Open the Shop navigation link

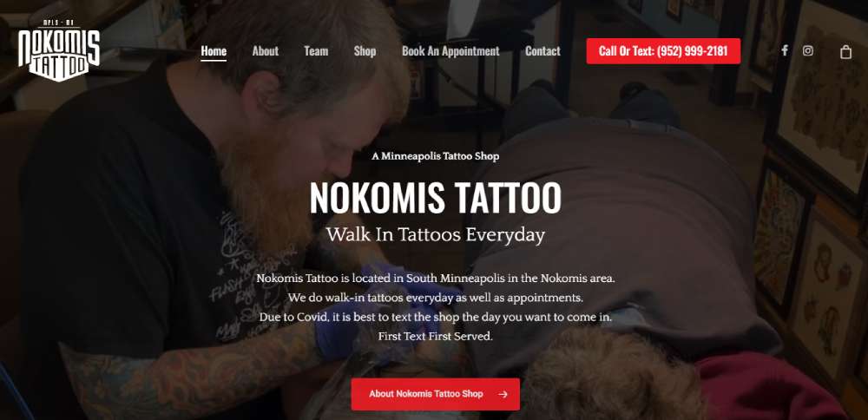click(x=365, y=51)
